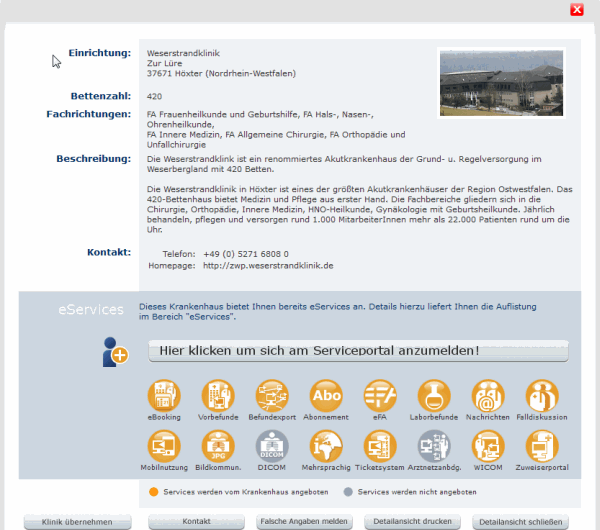Image resolution: width=600 pixels, height=530 pixels.
Task: Click the Ticketsystem service icon
Action: pyautogui.click(x=380, y=446)
